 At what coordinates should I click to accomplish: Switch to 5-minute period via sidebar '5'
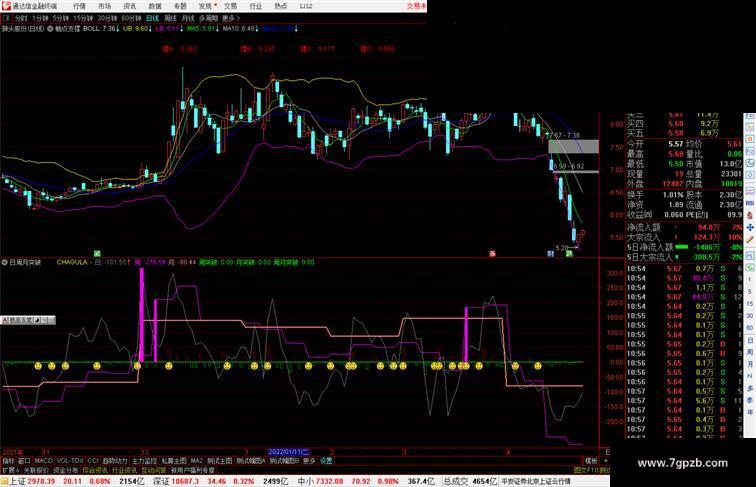[750, 292]
